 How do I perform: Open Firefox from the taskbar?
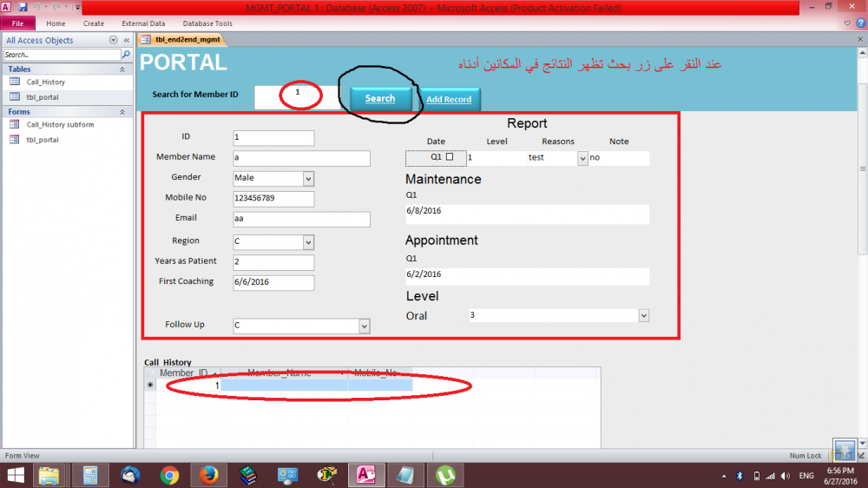pyautogui.click(x=208, y=475)
